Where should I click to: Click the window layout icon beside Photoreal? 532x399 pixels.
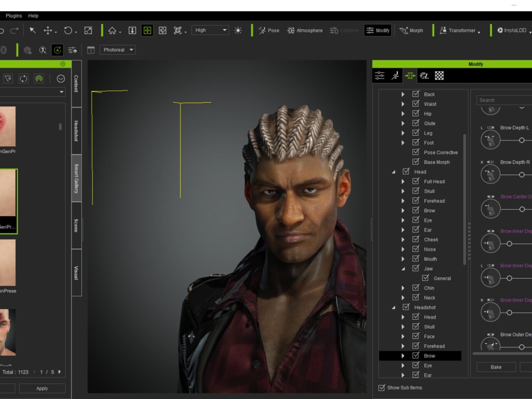[x=91, y=50]
